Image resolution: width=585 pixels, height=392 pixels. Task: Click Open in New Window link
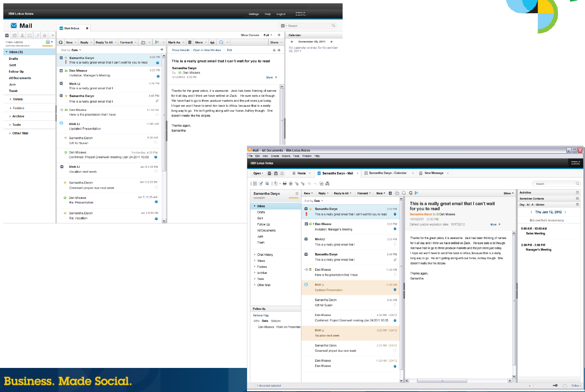pos(207,50)
